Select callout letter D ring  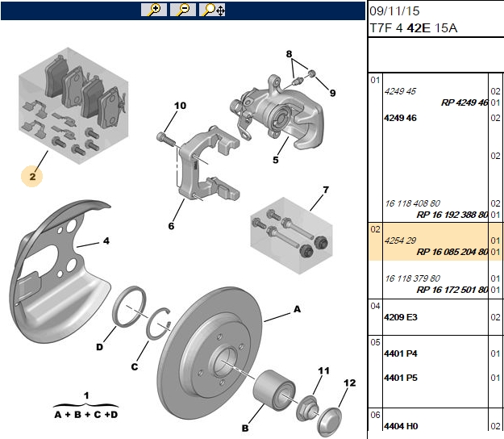tap(100, 347)
